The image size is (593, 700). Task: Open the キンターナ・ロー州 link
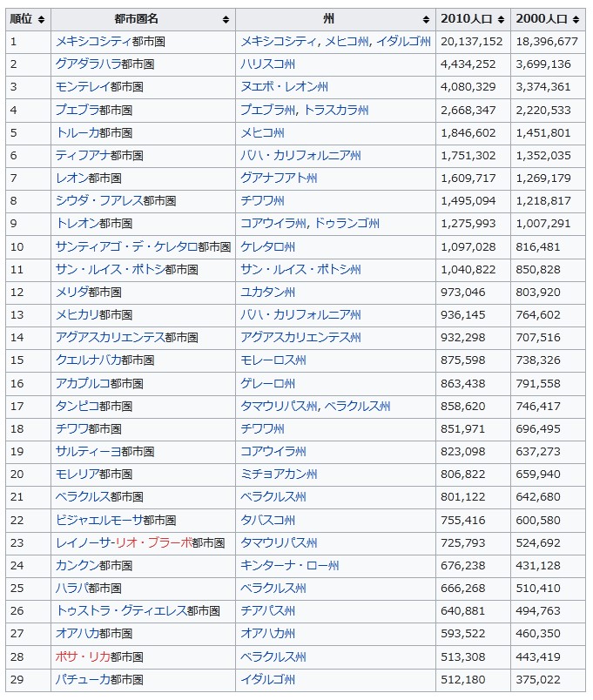coord(289,565)
